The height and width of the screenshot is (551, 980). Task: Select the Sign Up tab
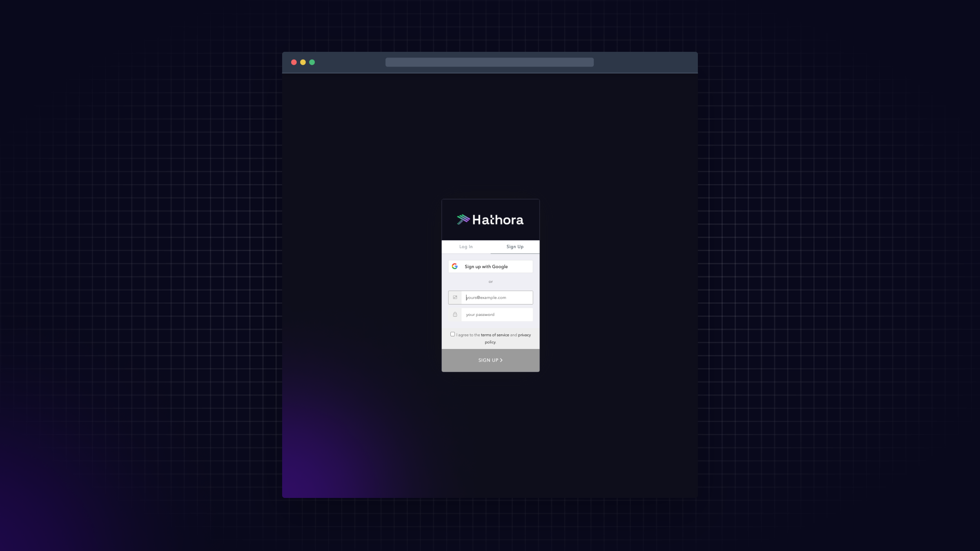click(515, 247)
